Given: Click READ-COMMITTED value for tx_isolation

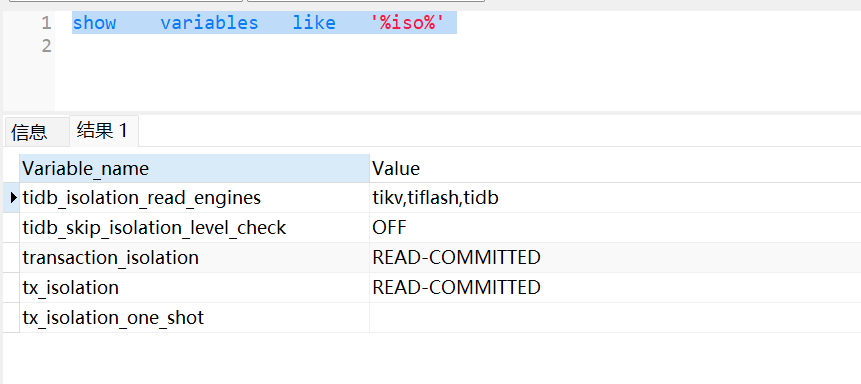Looking at the screenshot, I should point(615,287).
